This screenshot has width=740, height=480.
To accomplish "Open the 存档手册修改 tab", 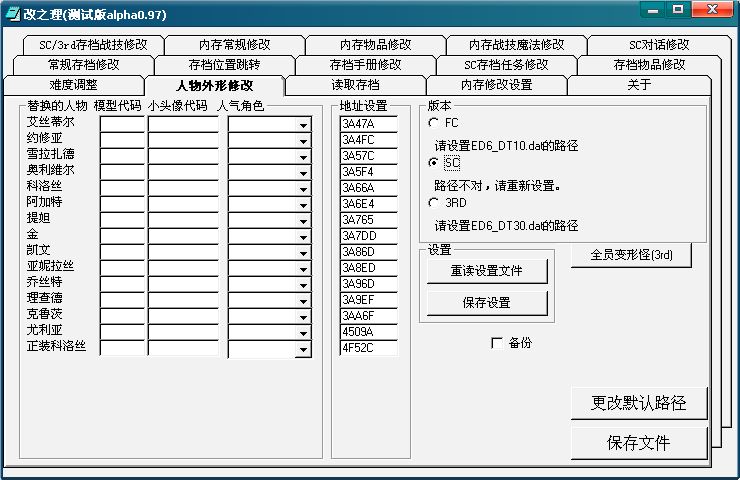I will click(366, 65).
